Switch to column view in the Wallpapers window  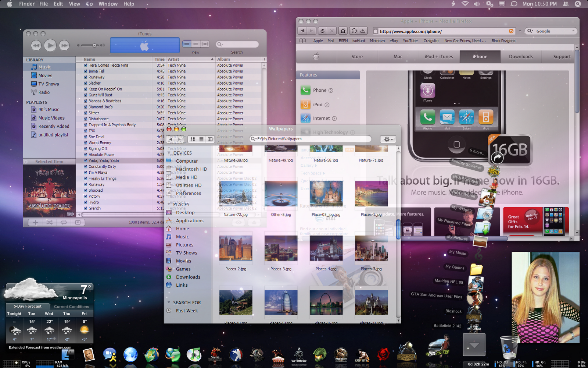pyautogui.click(x=210, y=139)
